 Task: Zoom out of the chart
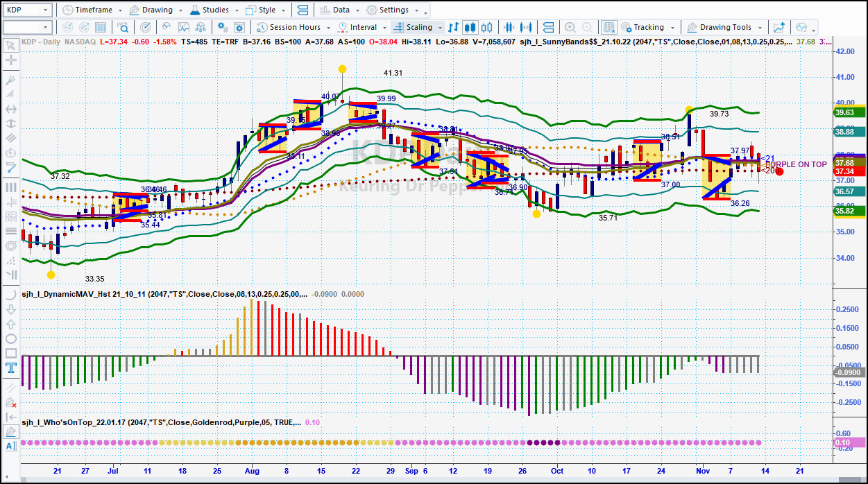point(587,28)
